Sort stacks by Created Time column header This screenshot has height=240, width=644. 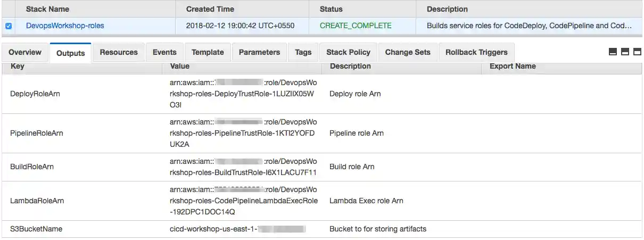pos(211,9)
